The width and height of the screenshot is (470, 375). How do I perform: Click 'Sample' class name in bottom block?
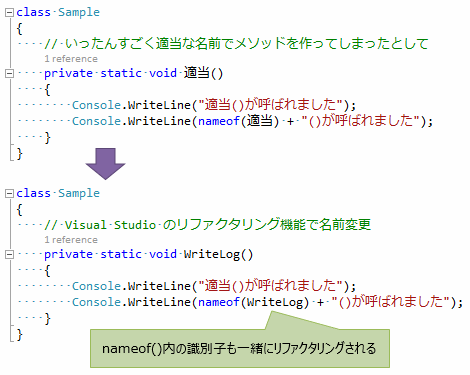click(x=79, y=194)
